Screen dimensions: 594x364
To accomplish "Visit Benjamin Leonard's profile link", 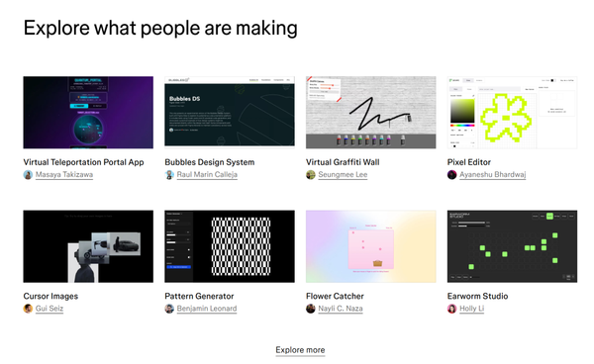I will tap(207, 309).
